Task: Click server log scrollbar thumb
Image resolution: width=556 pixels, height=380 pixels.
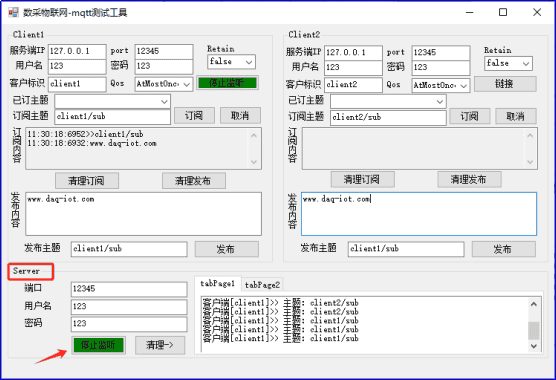Action: (x=534, y=331)
